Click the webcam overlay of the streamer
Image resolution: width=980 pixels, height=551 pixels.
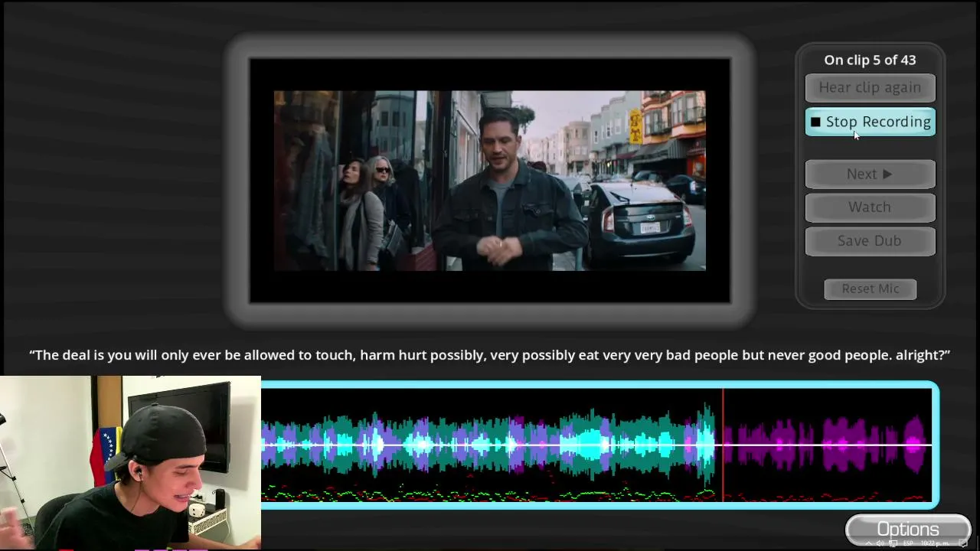(x=130, y=462)
